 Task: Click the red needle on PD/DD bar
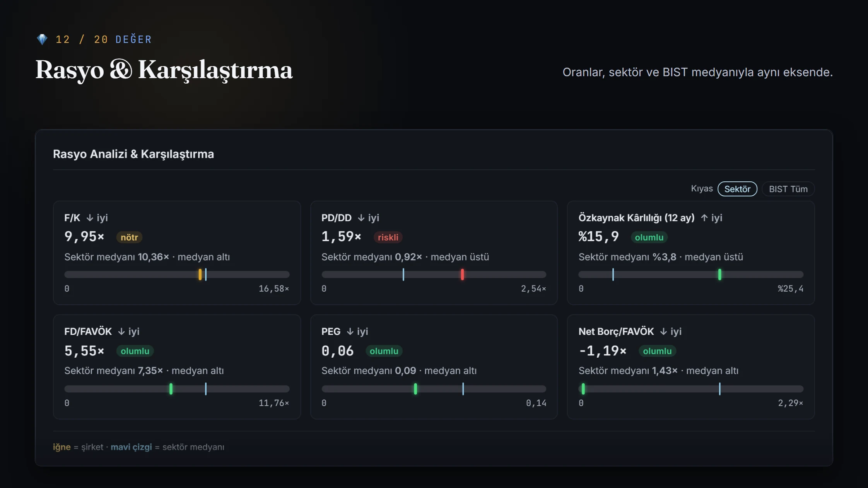click(462, 275)
